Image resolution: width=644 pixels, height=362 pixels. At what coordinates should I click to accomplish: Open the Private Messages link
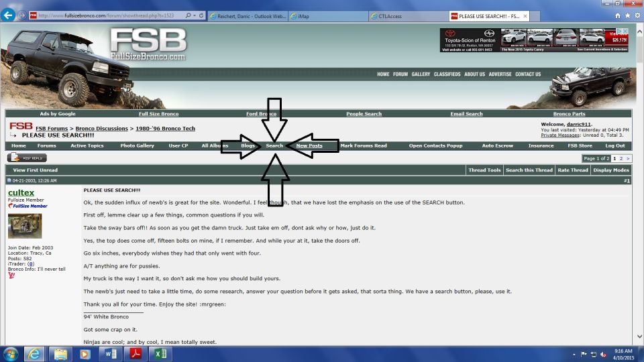click(559, 135)
